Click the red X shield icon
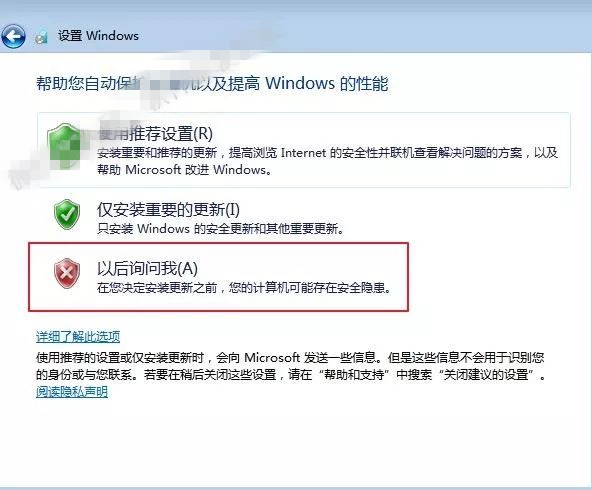The width and height of the screenshot is (592, 490). coord(67,273)
